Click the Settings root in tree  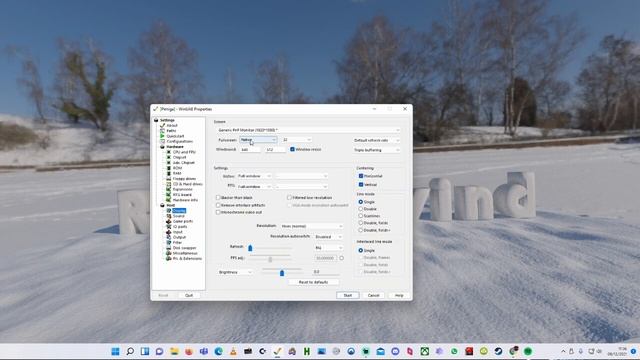[167, 120]
